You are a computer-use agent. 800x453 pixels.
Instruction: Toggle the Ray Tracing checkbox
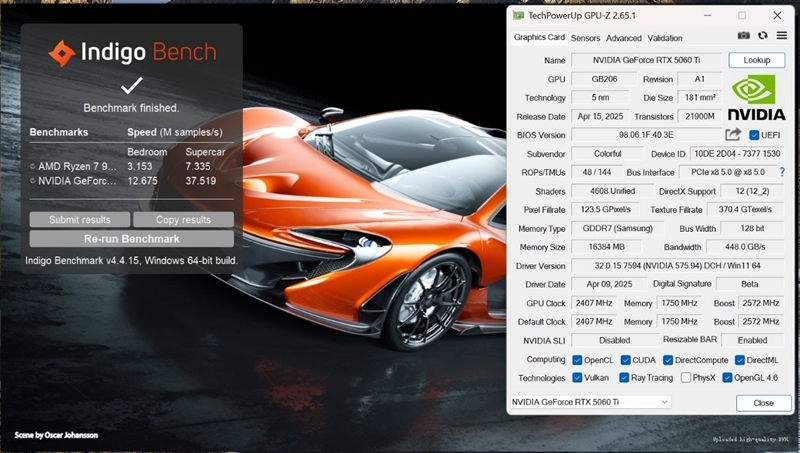click(x=624, y=378)
